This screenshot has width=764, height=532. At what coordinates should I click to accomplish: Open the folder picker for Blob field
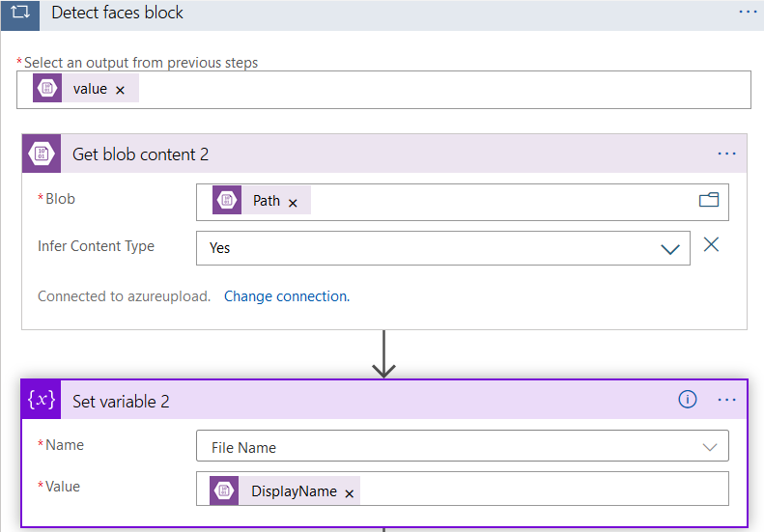pyautogui.click(x=709, y=200)
